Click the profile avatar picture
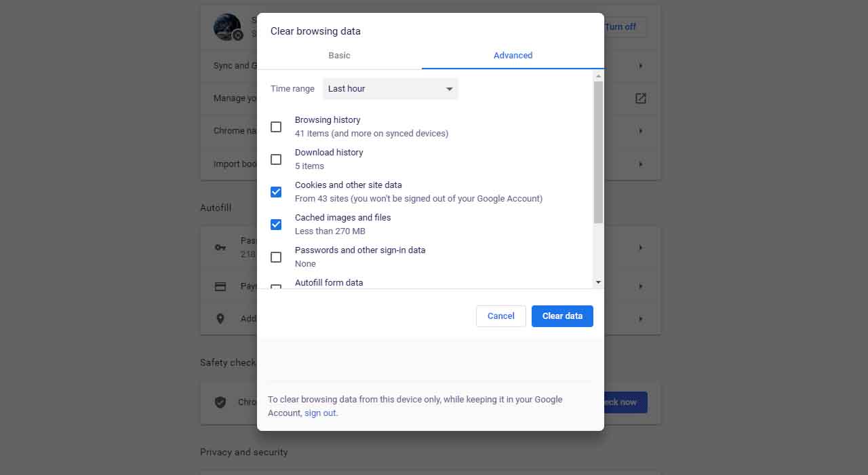This screenshot has width=868, height=475. click(227, 27)
